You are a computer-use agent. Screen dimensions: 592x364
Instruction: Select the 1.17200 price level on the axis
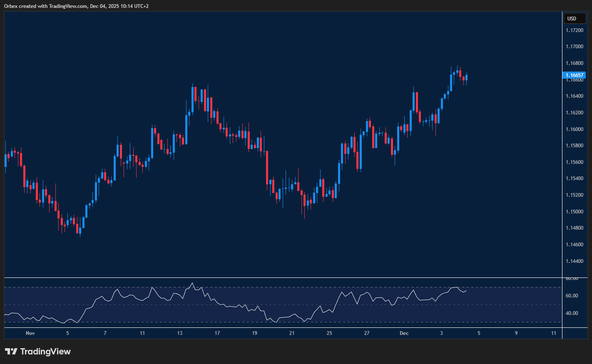click(574, 30)
